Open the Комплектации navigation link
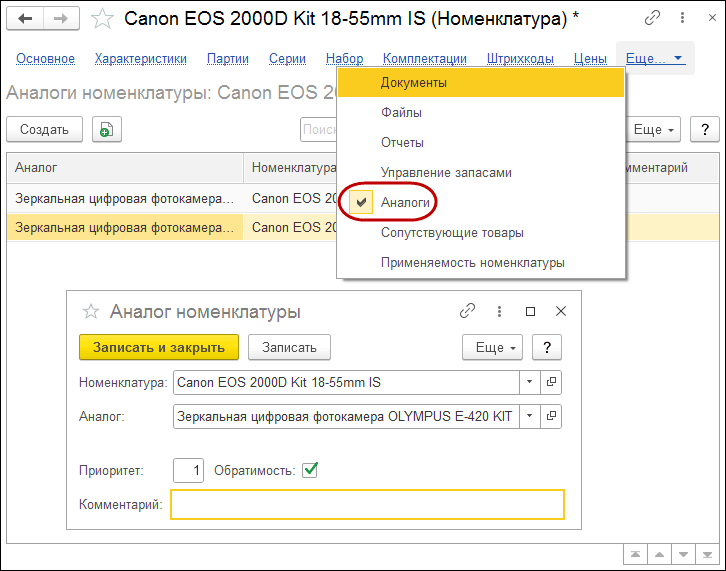 (425, 59)
